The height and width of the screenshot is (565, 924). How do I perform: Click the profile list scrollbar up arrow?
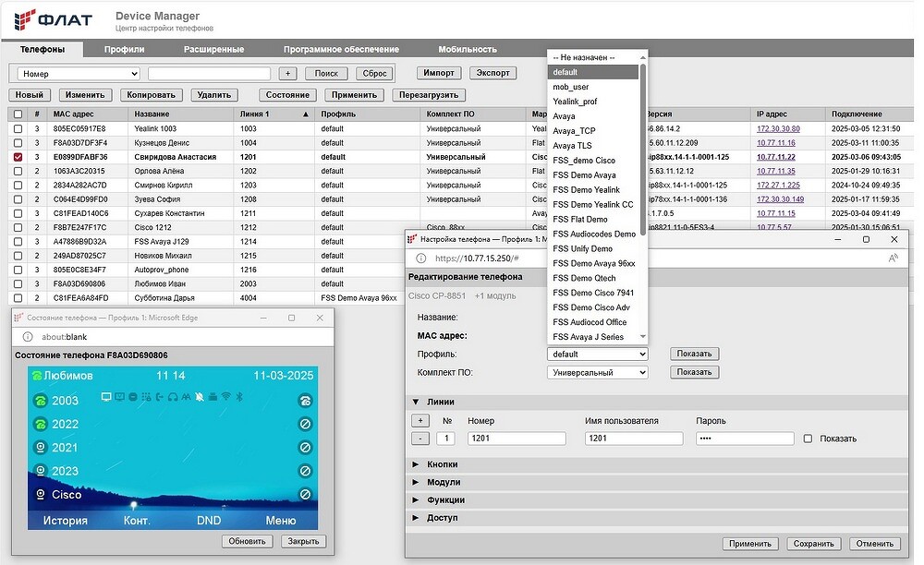643,57
